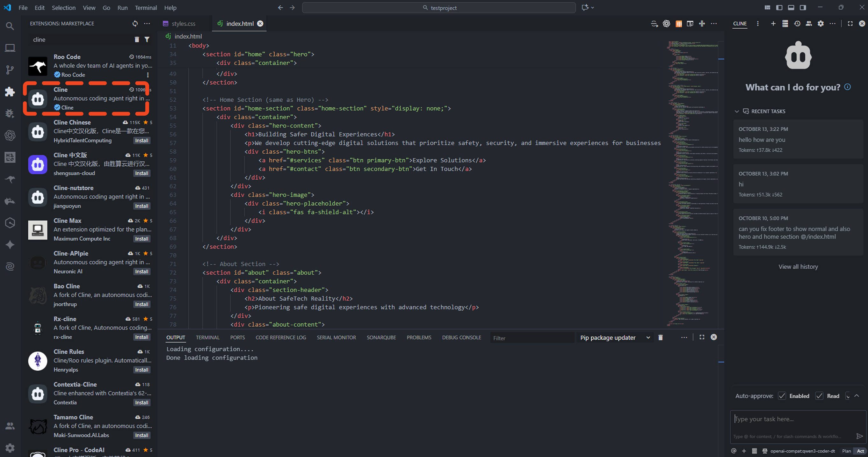The height and width of the screenshot is (457, 868).
Task: Open the Cline account icon
Action: [809, 24]
